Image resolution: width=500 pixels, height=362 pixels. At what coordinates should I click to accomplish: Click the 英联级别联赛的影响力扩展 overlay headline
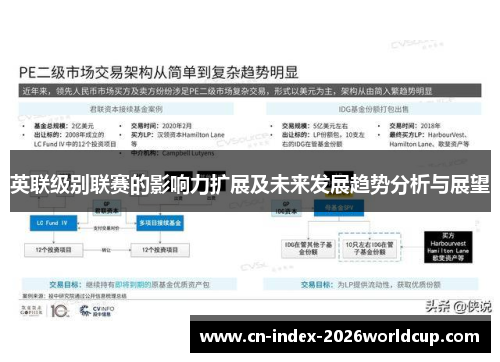pyautogui.click(x=250, y=184)
